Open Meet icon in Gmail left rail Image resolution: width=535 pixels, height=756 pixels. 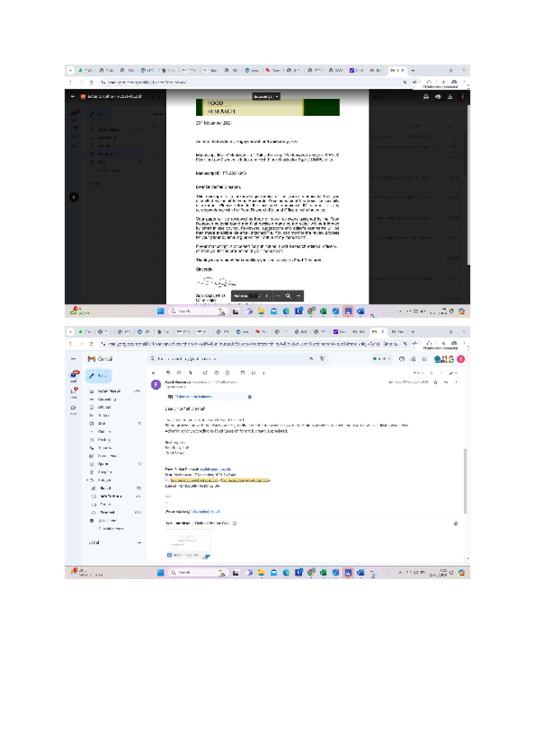tap(73, 409)
